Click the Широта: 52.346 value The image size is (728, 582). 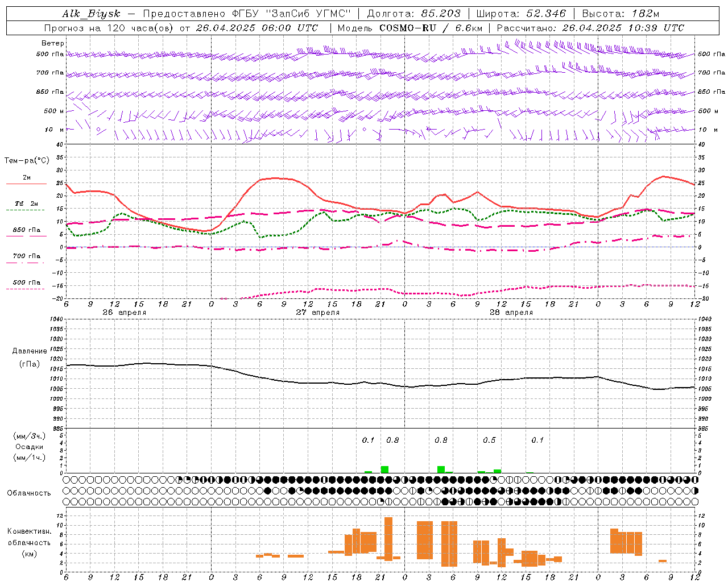pos(521,14)
